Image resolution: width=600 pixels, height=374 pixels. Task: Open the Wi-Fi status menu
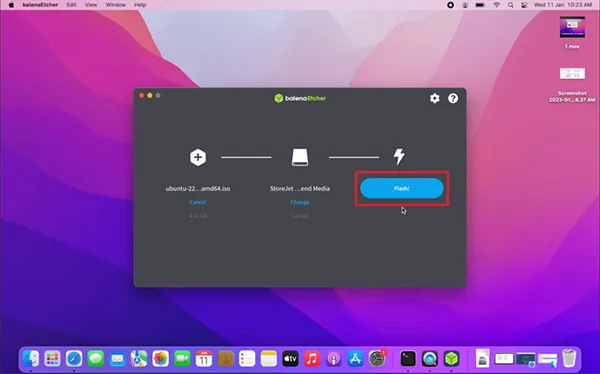(497, 5)
